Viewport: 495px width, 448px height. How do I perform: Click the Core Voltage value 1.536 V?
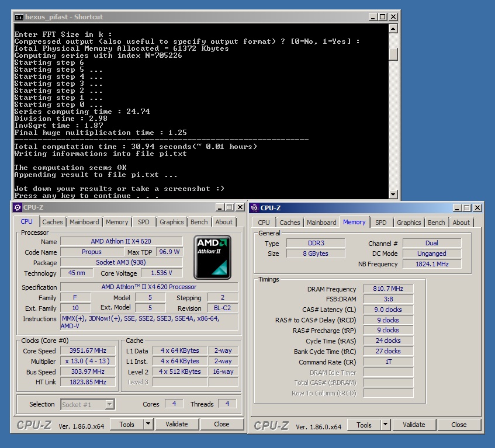click(x=162, y=273)
